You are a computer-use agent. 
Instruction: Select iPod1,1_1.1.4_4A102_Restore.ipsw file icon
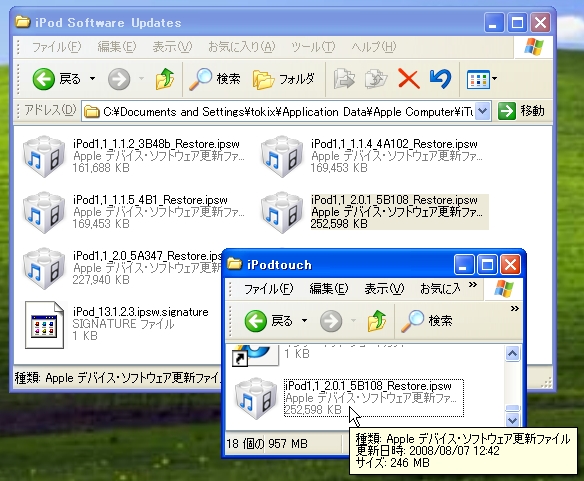pos(282,156)
